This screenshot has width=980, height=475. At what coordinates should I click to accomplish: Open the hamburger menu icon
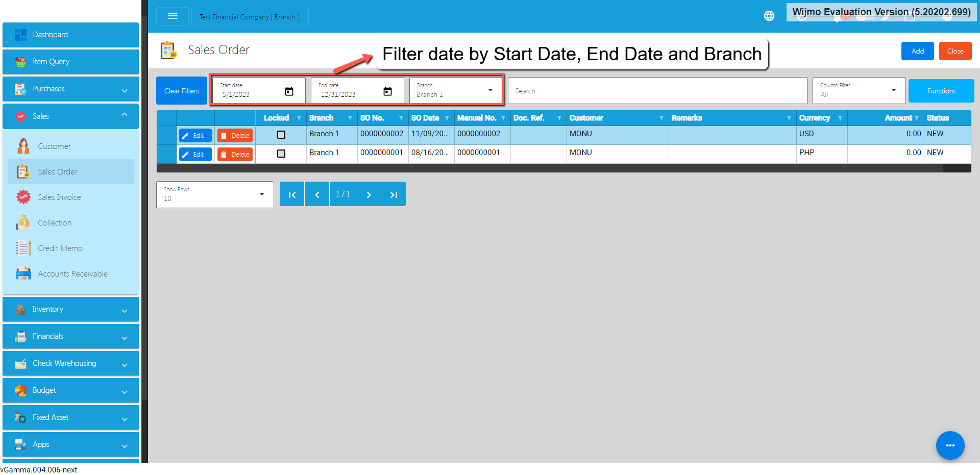(x=173, y=16)
